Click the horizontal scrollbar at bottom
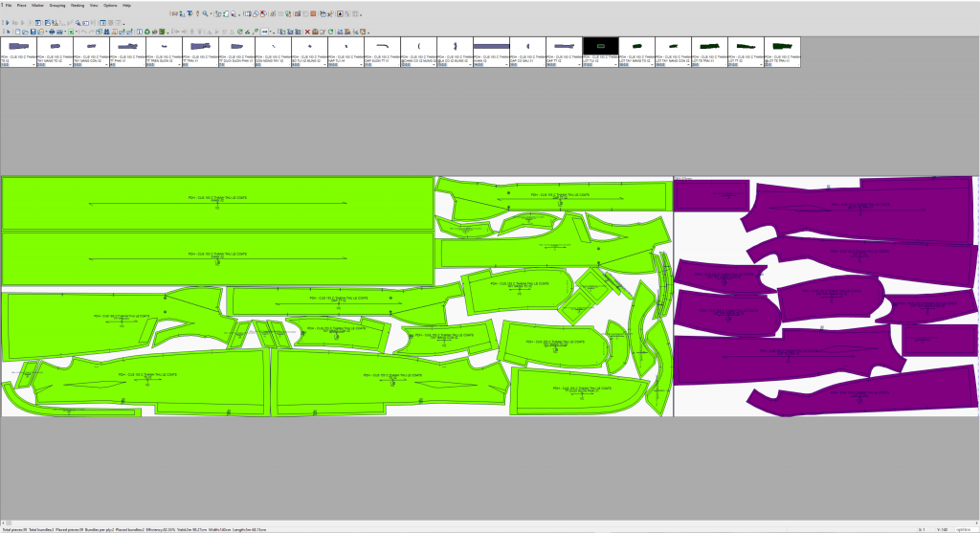The width and height of the screenshot is (980, 533). (490, 523)
